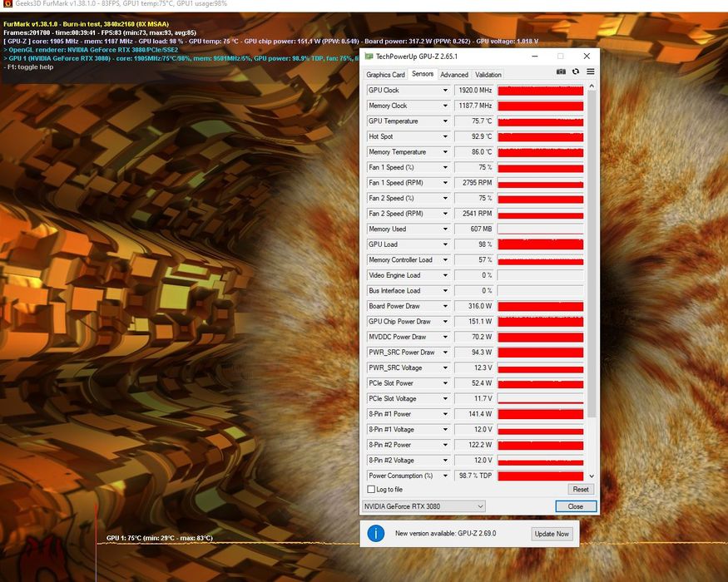728x582 pixels.
Task: Click the GPU Clock red graph bar
Action: tap(541, 90)
